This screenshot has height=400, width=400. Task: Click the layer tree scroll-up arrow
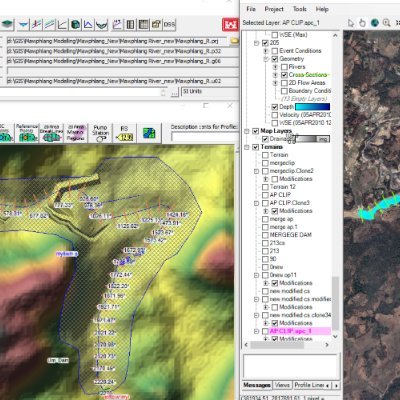(335, 35)
